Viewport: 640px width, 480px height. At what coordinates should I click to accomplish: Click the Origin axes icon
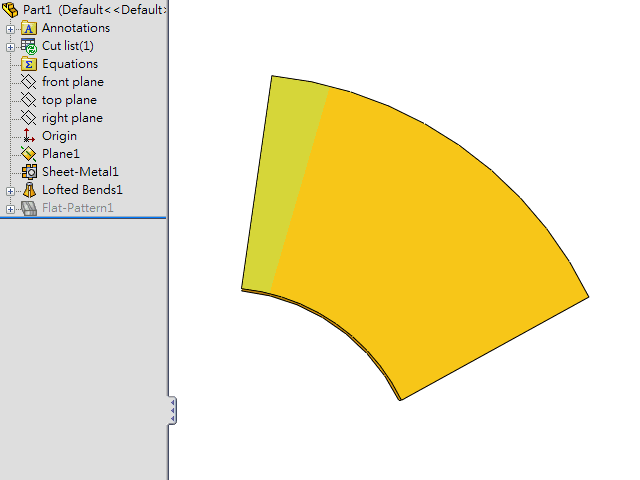(29, 136)
